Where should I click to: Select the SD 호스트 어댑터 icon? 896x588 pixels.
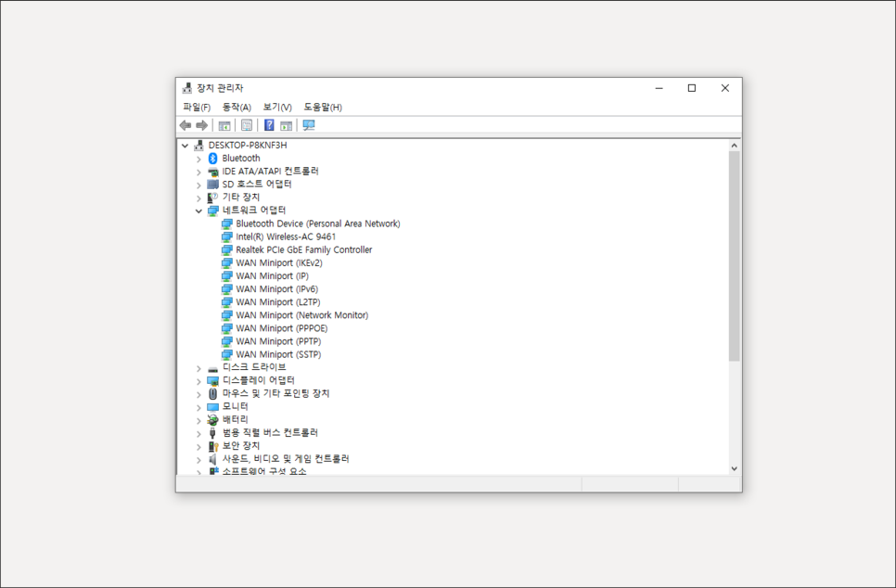point(212,185)
